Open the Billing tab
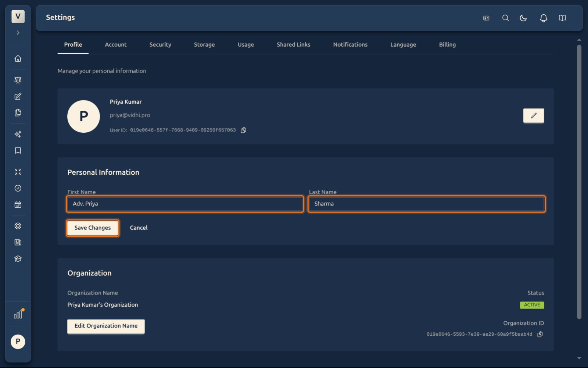This screenshot has height=368, width=588. tap(447, 44)
